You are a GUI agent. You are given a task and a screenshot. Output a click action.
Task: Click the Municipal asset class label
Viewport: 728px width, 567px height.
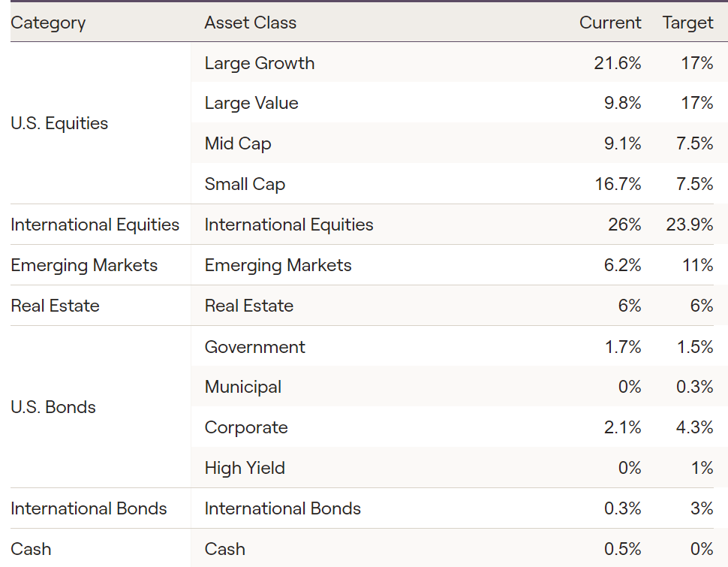(x=243, y=387)
